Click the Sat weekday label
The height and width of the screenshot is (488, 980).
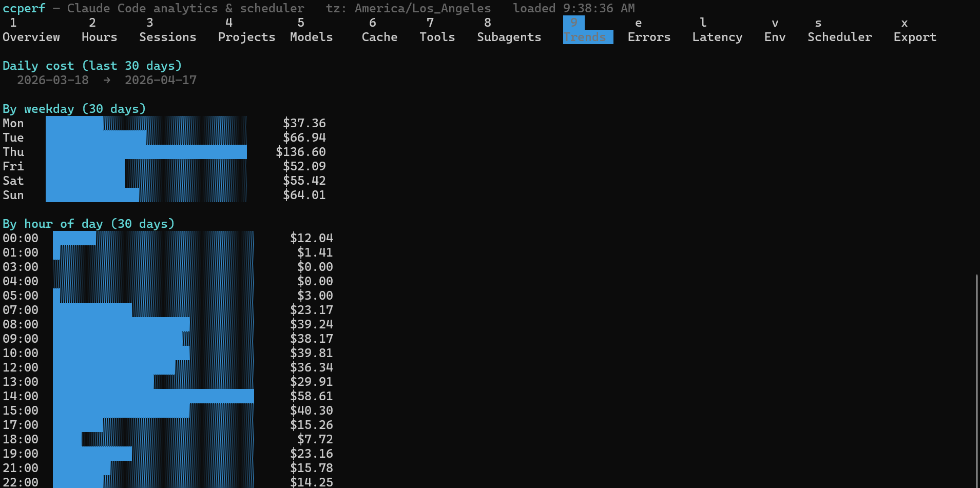click(x=13, y=181)
